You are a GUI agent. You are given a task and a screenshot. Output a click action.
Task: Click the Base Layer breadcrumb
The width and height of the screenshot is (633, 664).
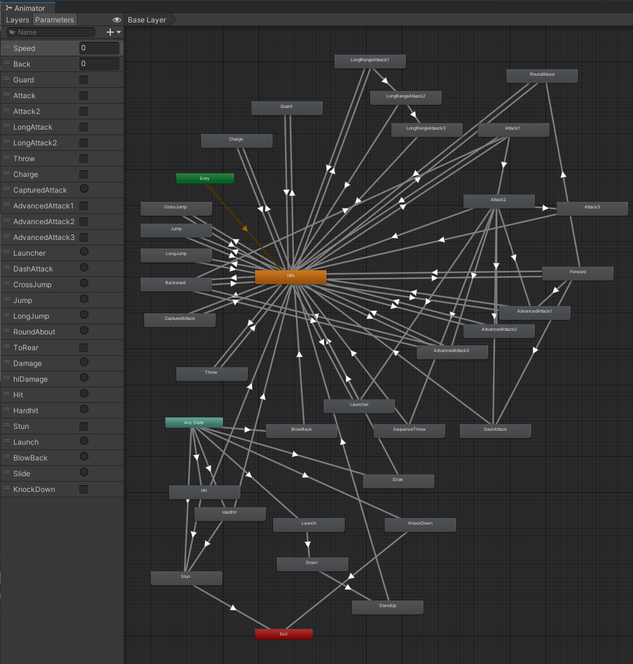coord(147,20)
